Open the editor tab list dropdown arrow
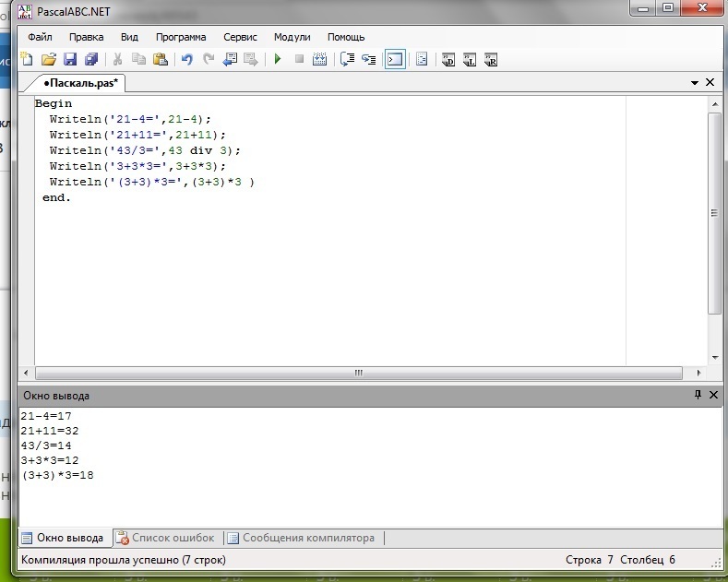 (695, 83)
